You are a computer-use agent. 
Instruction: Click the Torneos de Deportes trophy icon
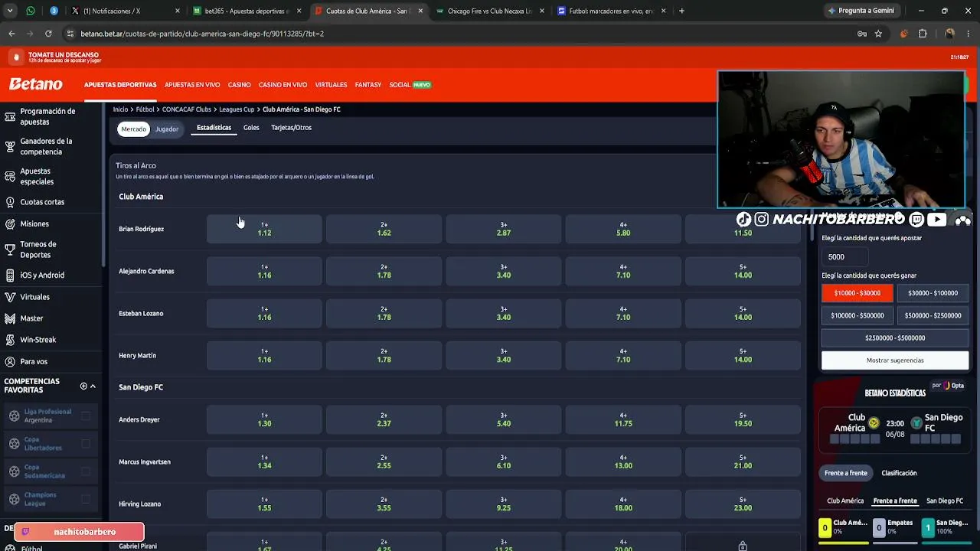point(10,249)
